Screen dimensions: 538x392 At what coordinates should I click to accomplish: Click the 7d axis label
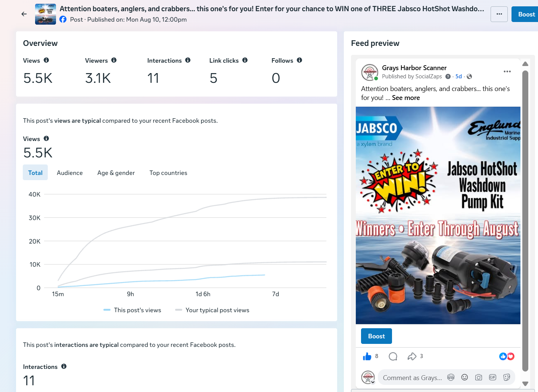[276, 294]
